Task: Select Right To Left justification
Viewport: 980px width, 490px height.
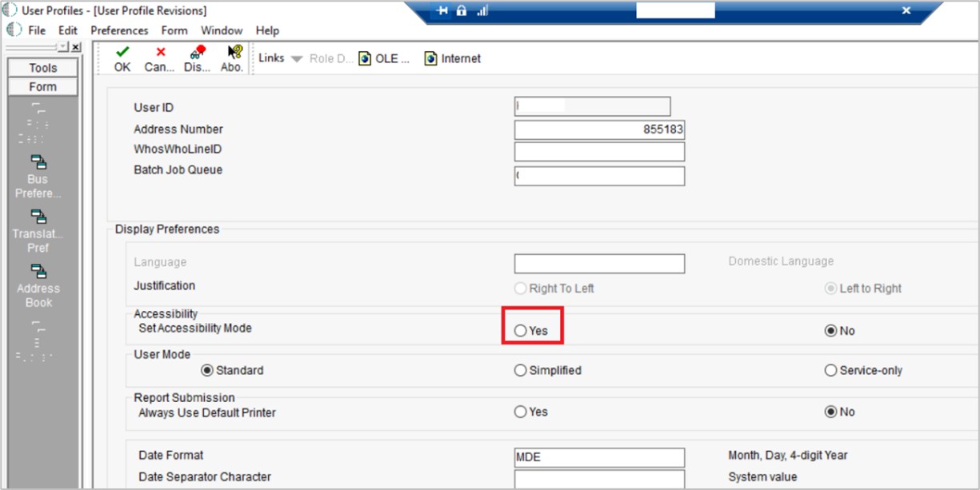Action: [521, 288]
